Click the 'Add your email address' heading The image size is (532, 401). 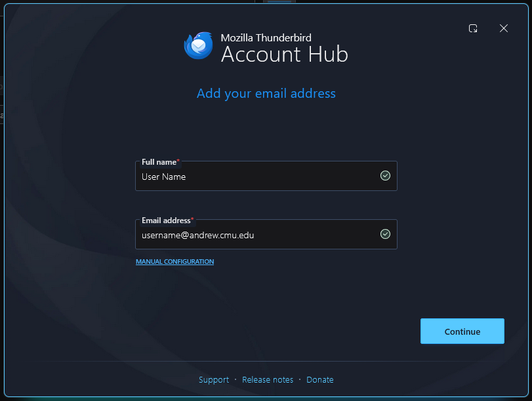(266, 93)
